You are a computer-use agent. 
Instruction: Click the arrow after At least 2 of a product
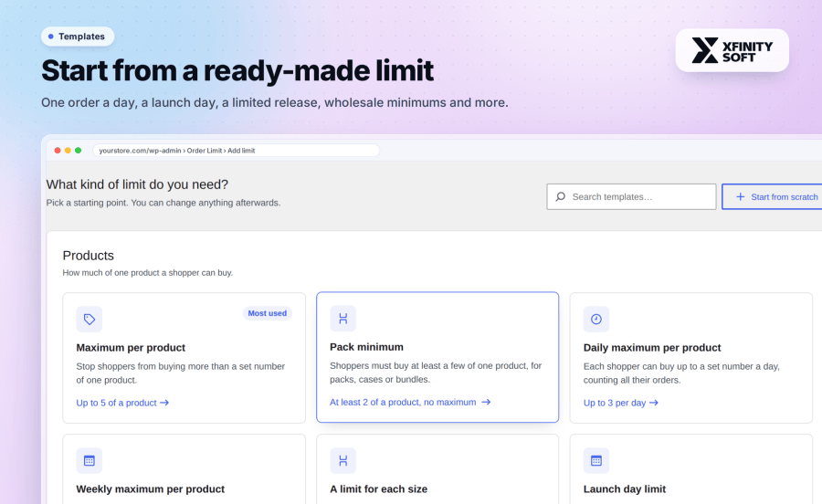click(486, 402)
